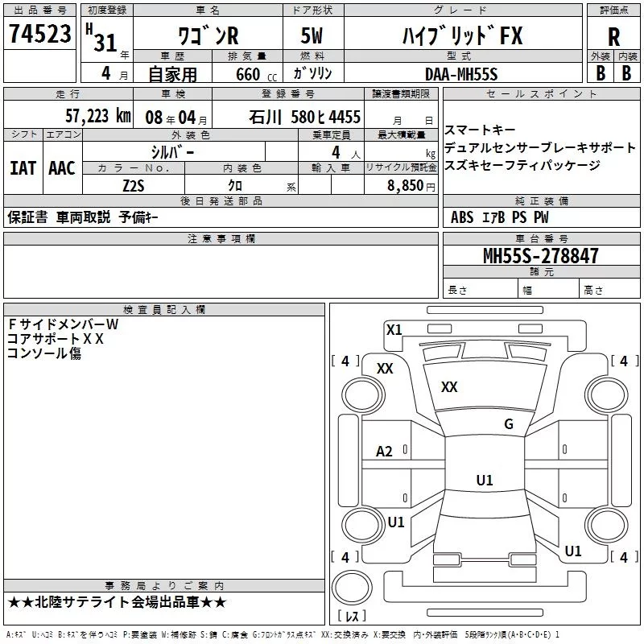Image resolution: width=644 pixels, height=644 pixels.
Task: Select the [レス] spare tire label
Action: pos(352,616)
